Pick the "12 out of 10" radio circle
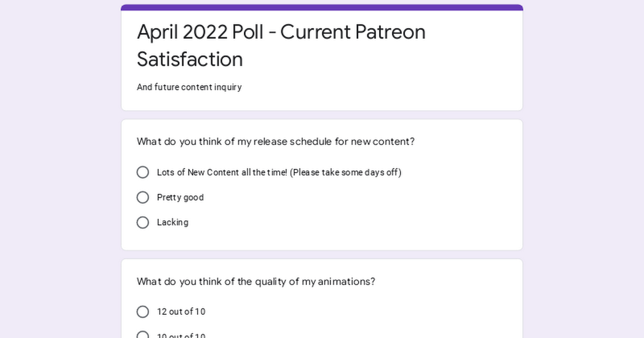Image resolution: width=644 pixels, height=338 pixels. tap(143, 312)
